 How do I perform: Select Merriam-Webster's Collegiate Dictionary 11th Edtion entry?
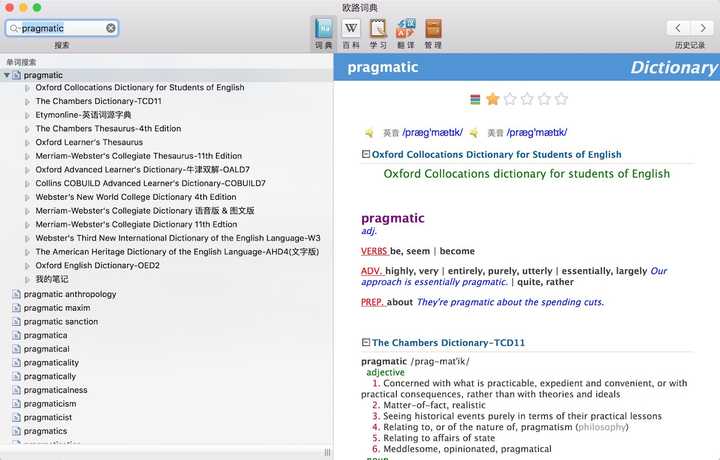pyautogui.click(x=136, y=224)
